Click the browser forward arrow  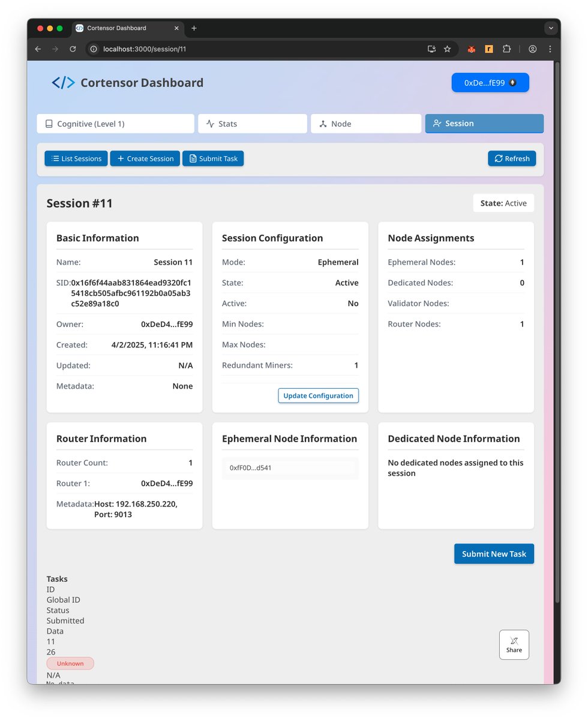pyautogui.click(x=55, y=49)
